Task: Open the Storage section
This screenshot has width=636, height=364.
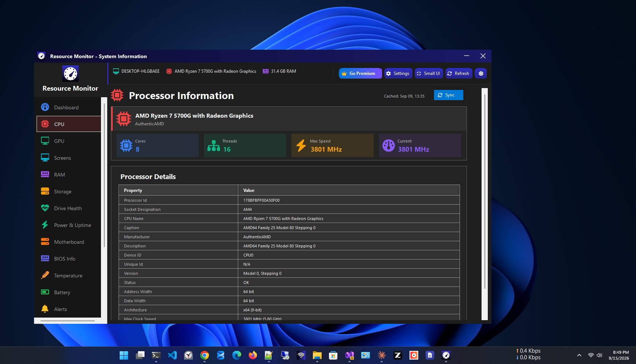Action: 69,192
